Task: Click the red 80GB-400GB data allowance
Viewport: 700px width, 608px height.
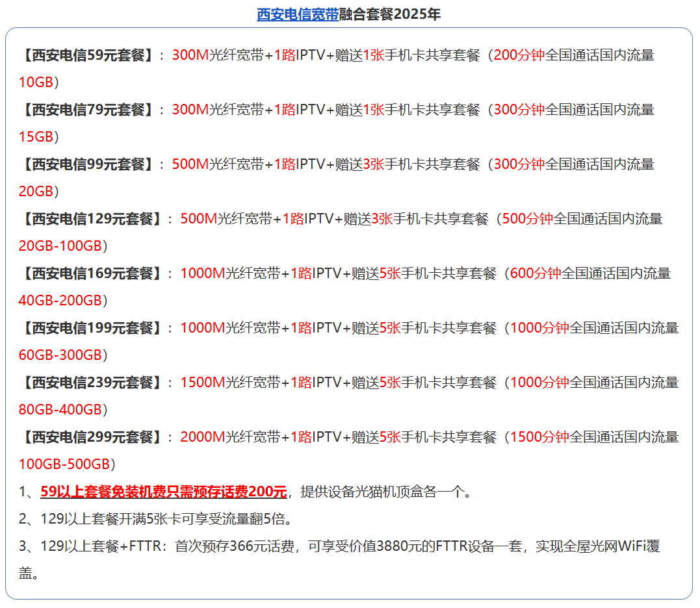Action: 60,410
